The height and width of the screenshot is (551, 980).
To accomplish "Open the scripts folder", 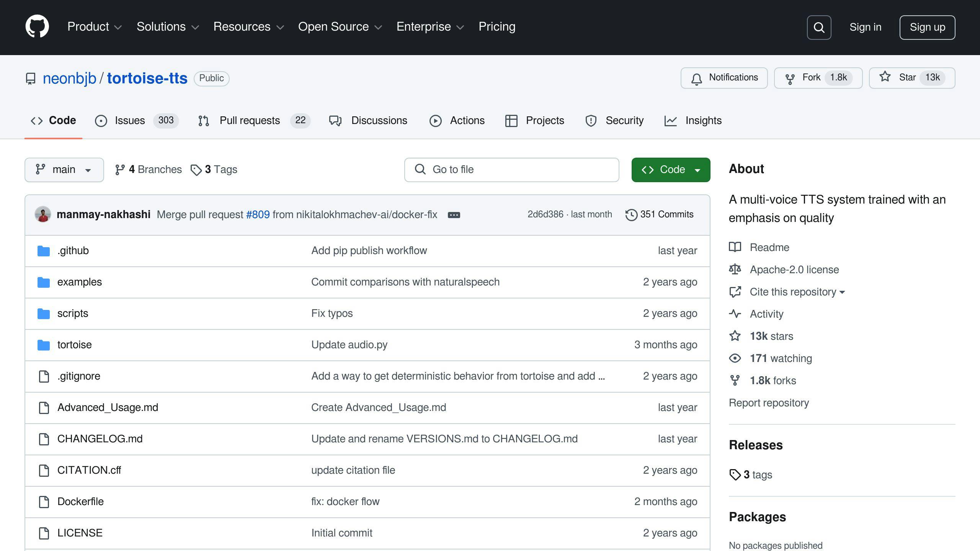I will (72, 313).
